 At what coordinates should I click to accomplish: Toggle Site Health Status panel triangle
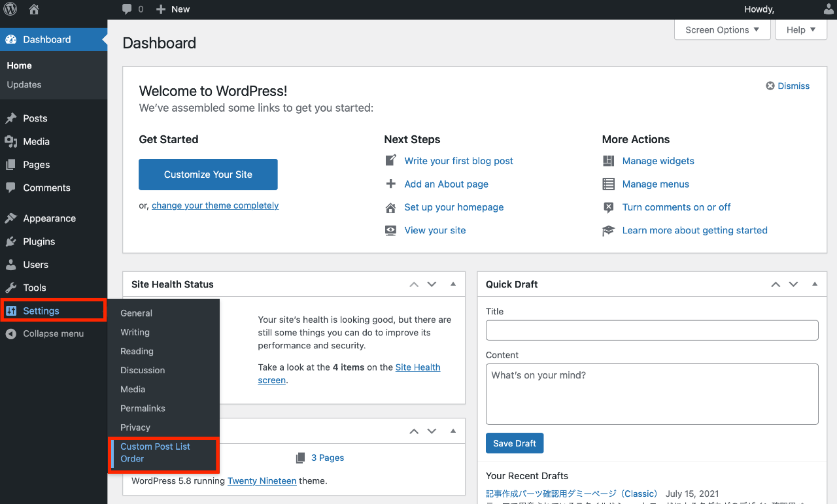453,284
